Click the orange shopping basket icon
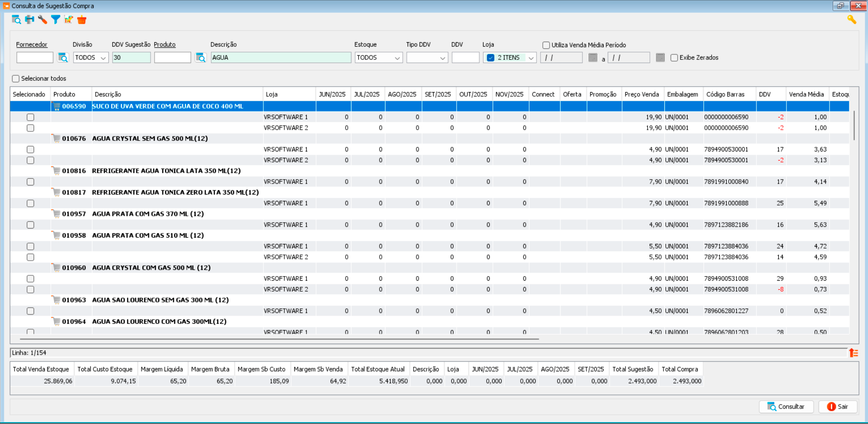Image resolution: width=868 pixels, height=424 pixels. 82,19
